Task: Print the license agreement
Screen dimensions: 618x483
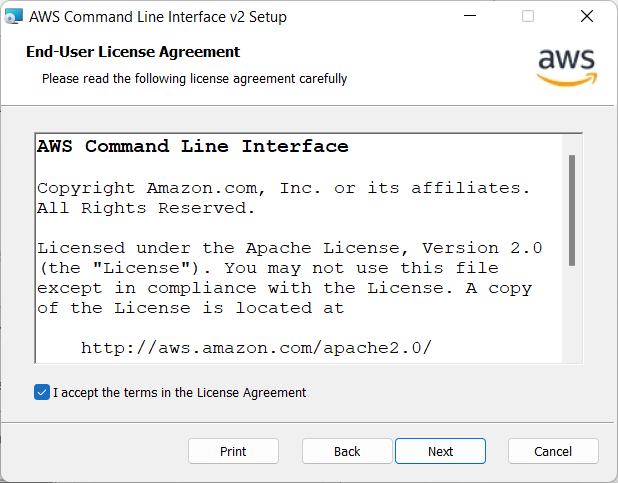Action: click(233, 451)
